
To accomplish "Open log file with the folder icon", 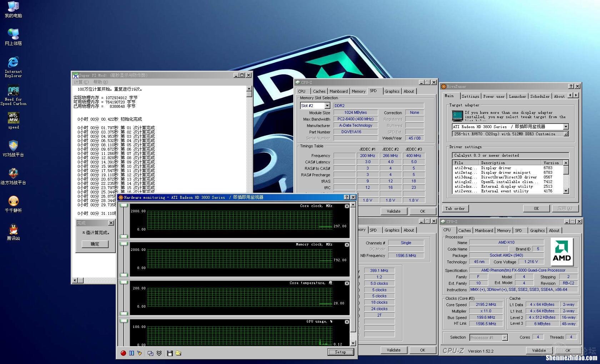I will click(178, 353).
